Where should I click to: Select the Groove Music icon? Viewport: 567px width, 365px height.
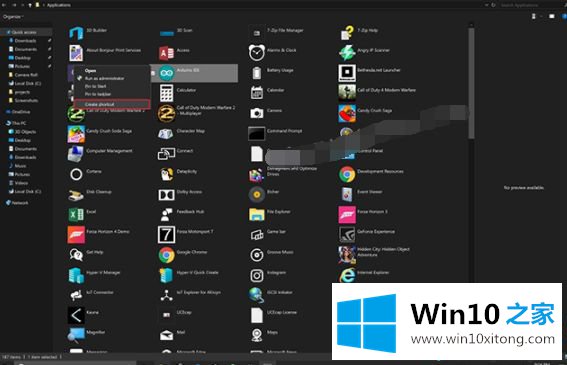coord(257,255)
